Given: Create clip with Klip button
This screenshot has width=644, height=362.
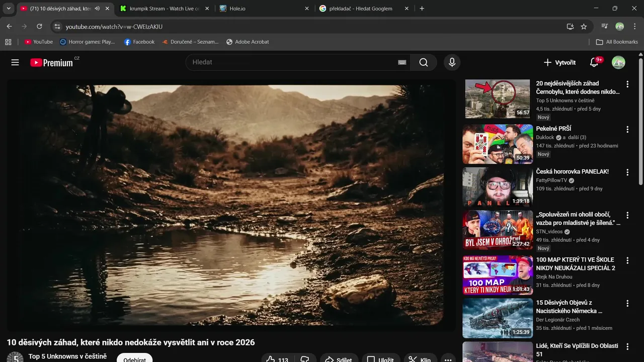Looking at the screenshot, I should [420, 359].
